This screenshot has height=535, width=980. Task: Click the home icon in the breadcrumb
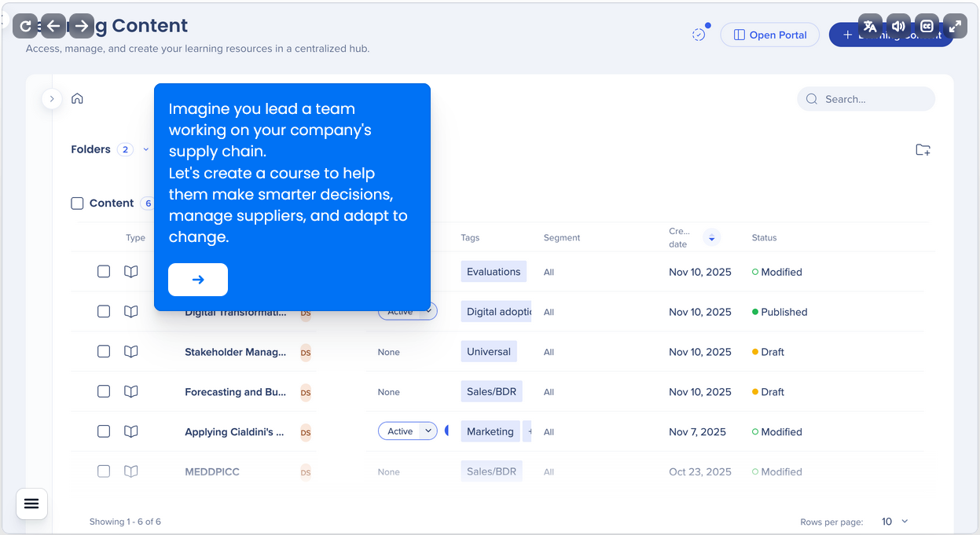pyautogui.click(x=77, y=99)
